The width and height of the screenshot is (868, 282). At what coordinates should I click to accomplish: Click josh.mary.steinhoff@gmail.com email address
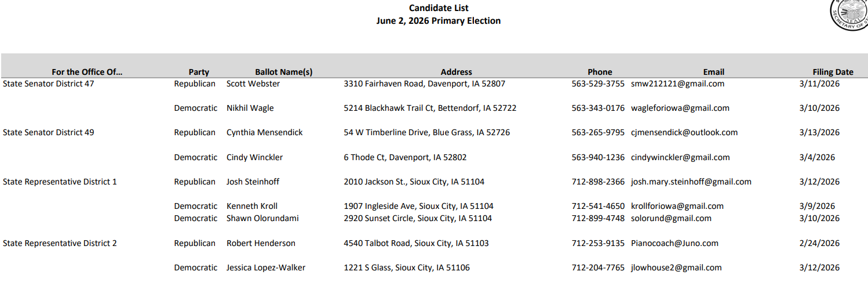691,182
